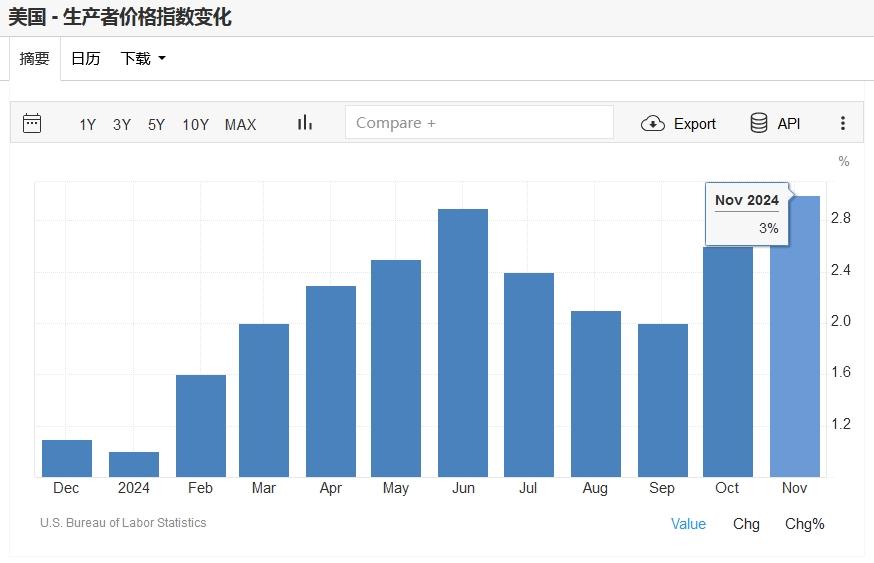Open the 日历 tab
The width and height of the screenshot is (874, 563).
pos(86,59)
